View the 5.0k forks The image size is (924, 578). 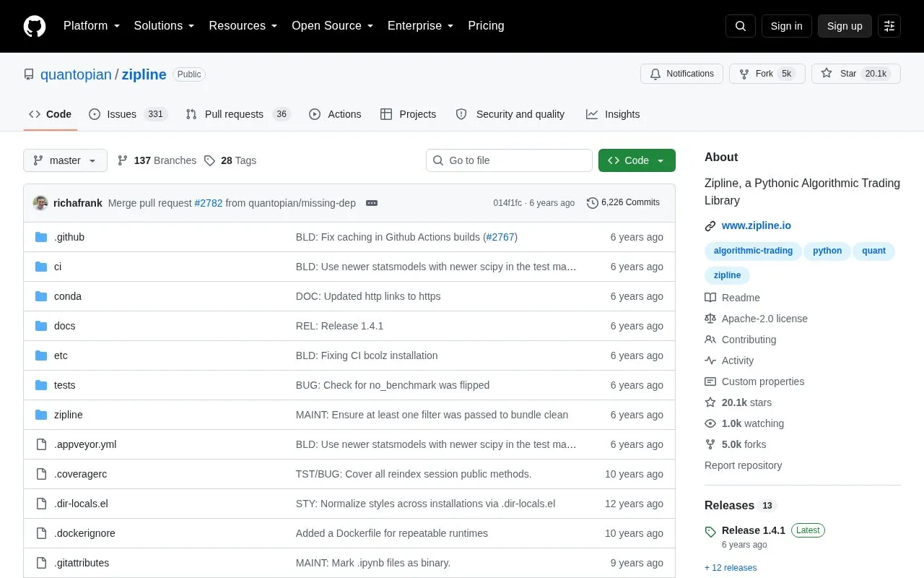736,444
